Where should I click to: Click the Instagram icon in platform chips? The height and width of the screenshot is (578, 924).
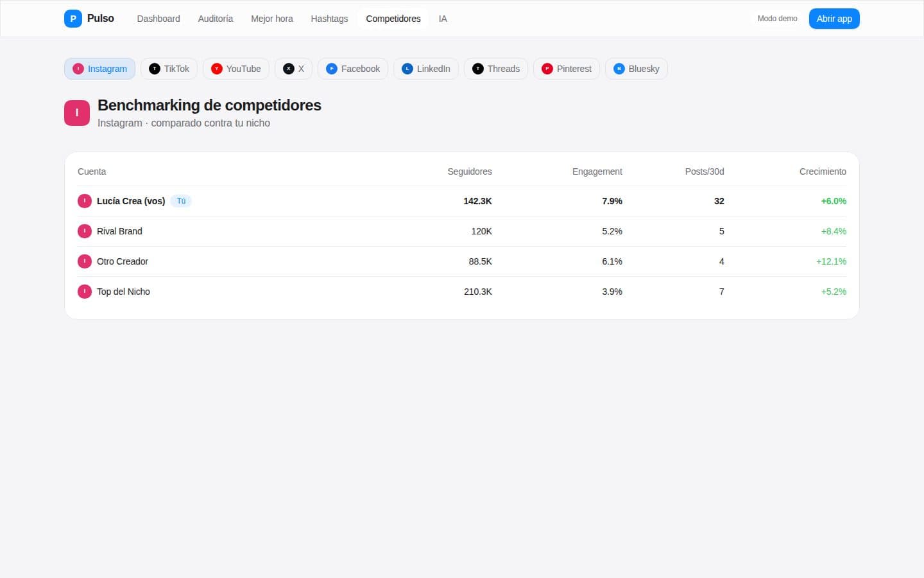[78, 69]
